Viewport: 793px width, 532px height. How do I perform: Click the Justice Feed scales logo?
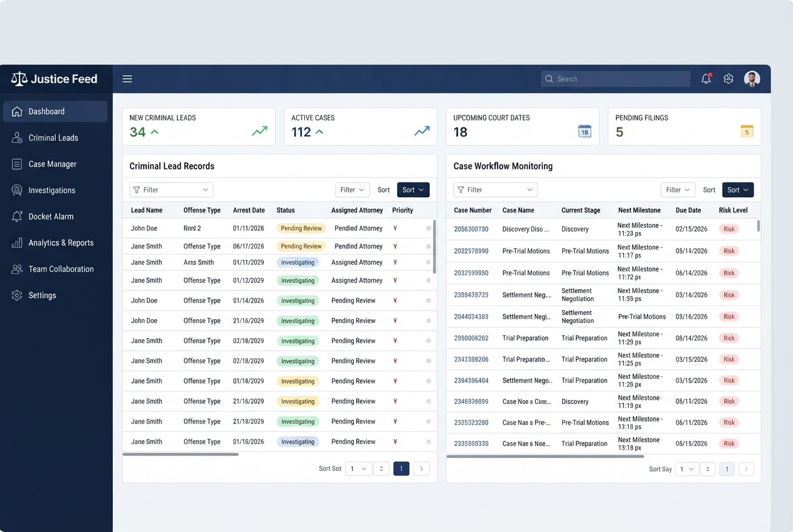coord(19,79)
